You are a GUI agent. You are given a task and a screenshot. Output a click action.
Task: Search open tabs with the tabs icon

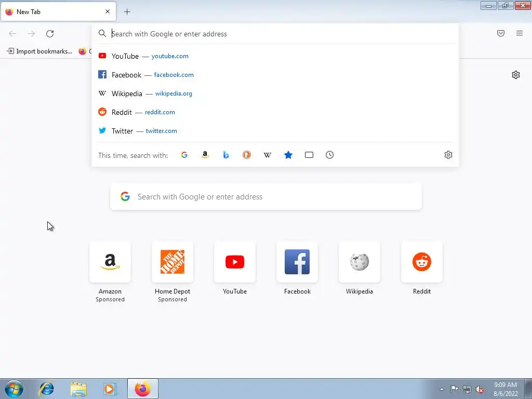[x=309, y=155]
